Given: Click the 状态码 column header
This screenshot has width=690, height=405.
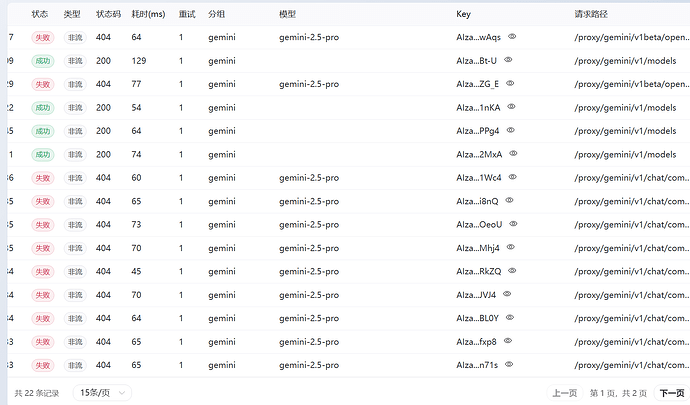Looking at the screenshot, I should point(108,14).
